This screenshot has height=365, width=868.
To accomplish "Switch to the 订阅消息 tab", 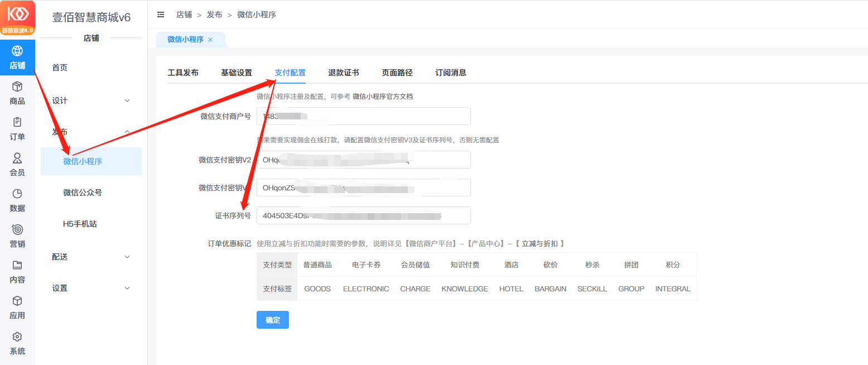I will 451,73.
